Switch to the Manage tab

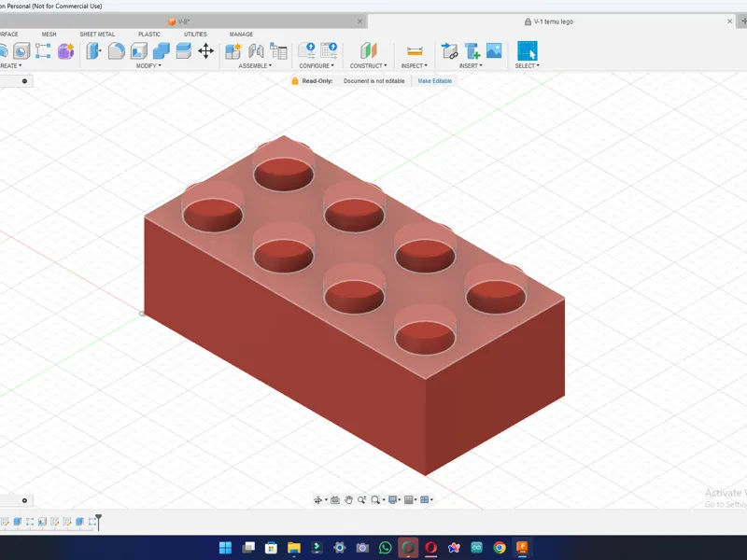pyautogui.click(x=241, y=35)
